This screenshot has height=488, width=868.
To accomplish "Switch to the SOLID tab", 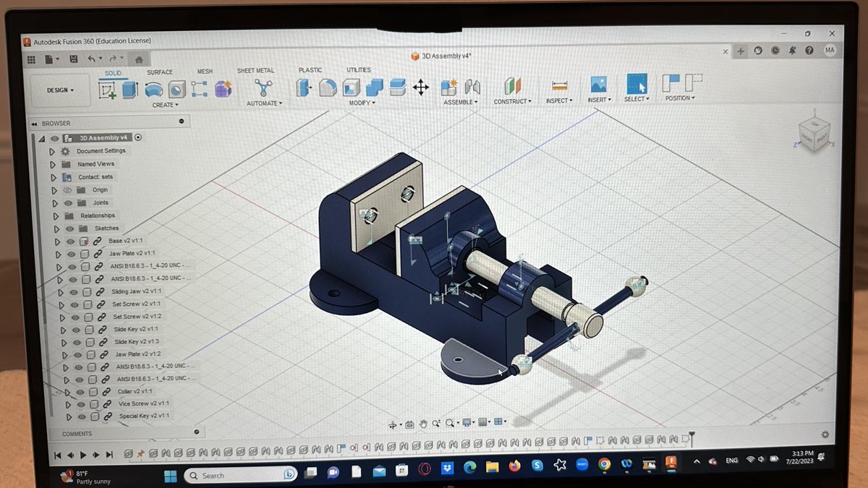I will click(x=113, y=73).
